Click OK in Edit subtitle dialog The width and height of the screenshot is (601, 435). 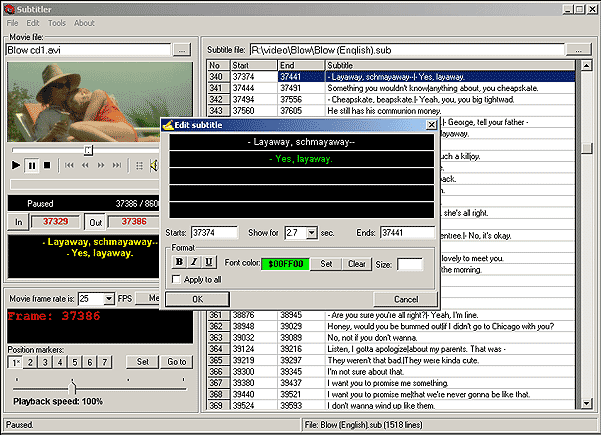(197, 299)
